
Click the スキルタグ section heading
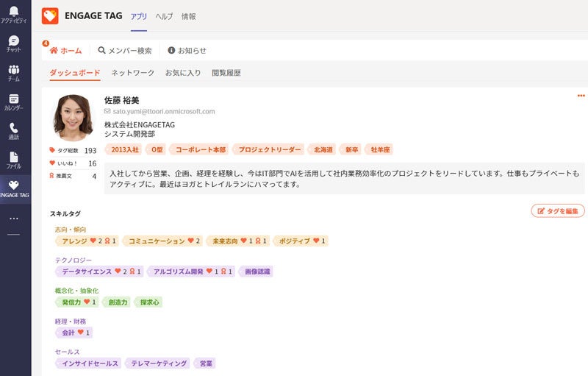pos(65,213)
